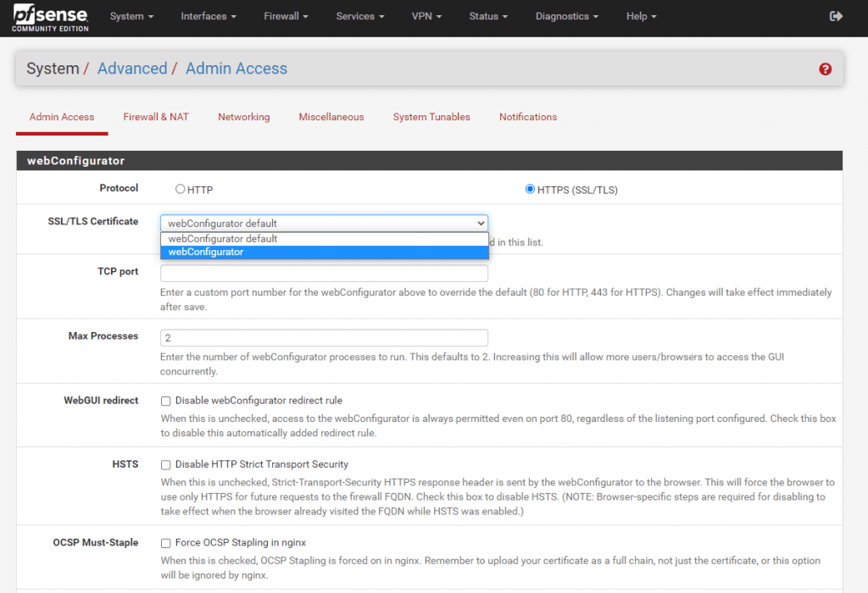Click the logout arrow icon
The height and width of the screenshot is (593, 868).
click(x=836, y=17)
